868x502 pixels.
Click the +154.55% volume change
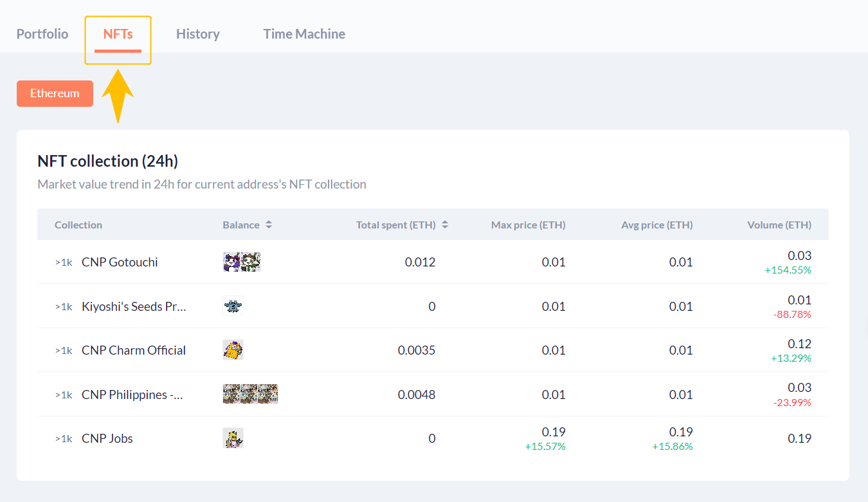pyautogui.click(x=788, y=270)
